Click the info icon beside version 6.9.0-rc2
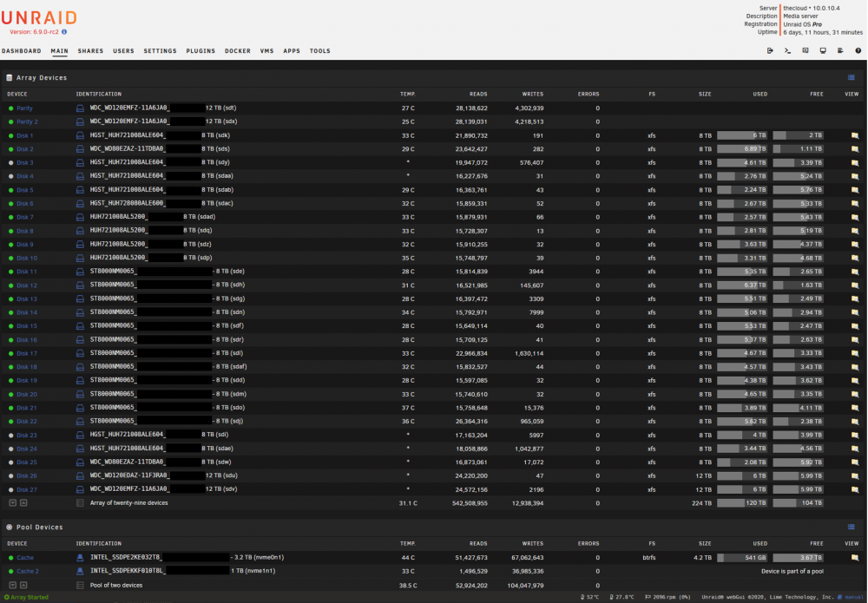868x603 pixels. point(64,31)
